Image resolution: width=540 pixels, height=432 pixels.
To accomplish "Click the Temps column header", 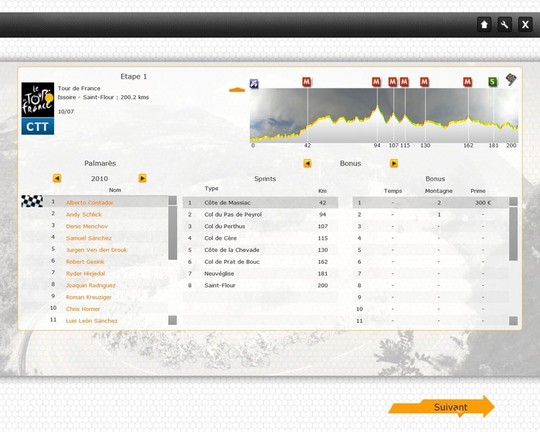I will coord(393,191).
